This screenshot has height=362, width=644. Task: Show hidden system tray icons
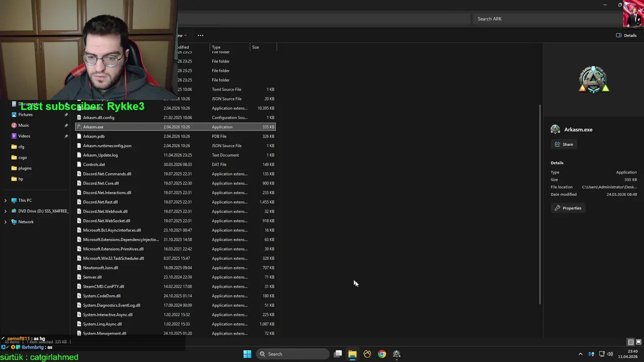tap(580, 354)
